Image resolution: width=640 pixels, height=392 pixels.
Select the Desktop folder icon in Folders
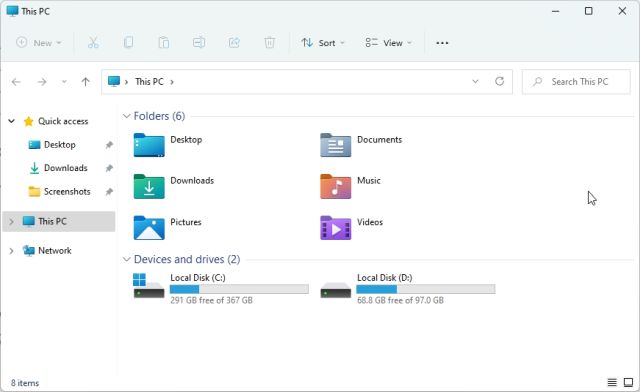[149, 145]
